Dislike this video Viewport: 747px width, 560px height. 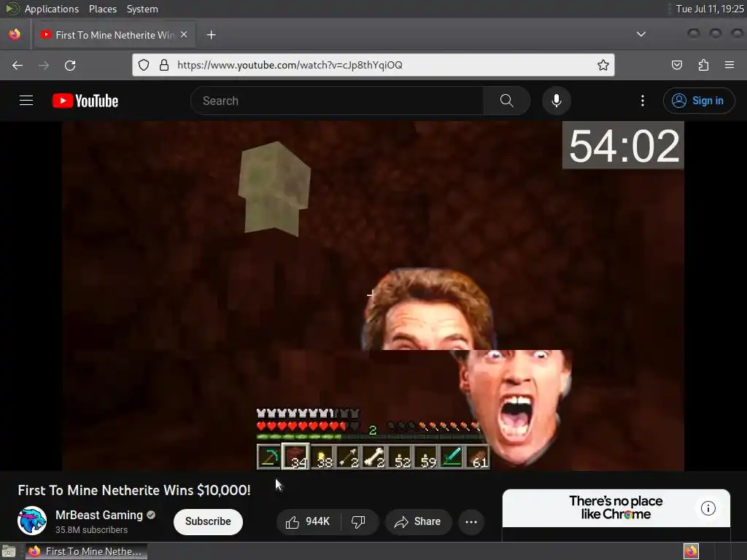[359, 521]
